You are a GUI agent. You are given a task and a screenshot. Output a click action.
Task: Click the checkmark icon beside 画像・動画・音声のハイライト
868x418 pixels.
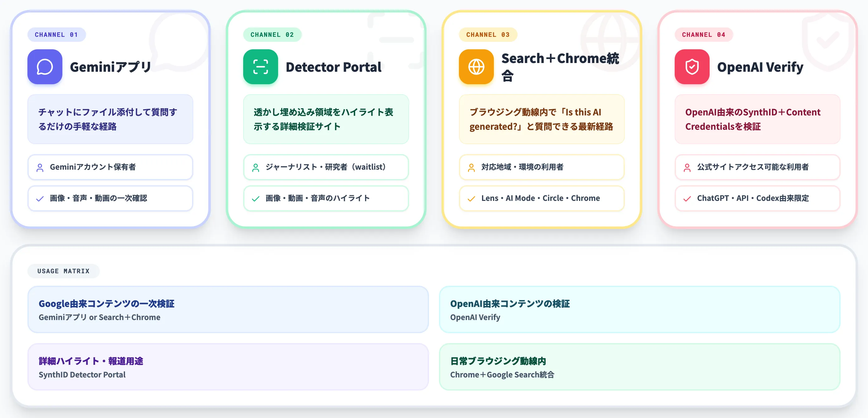[x=255, y=198]
